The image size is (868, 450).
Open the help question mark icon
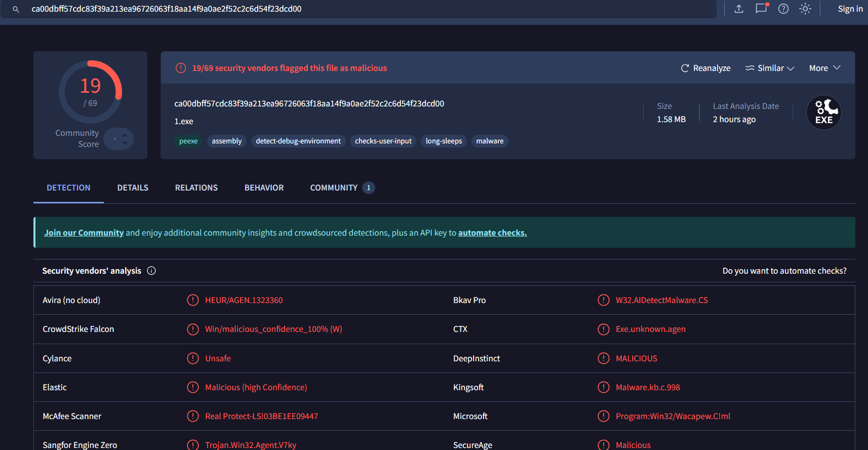(783, 9)
